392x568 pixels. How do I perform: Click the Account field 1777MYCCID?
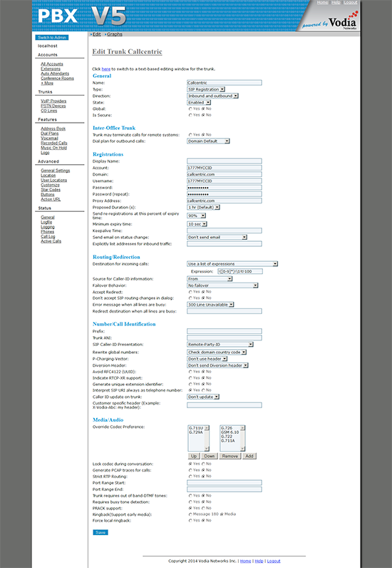coord(224,168)
